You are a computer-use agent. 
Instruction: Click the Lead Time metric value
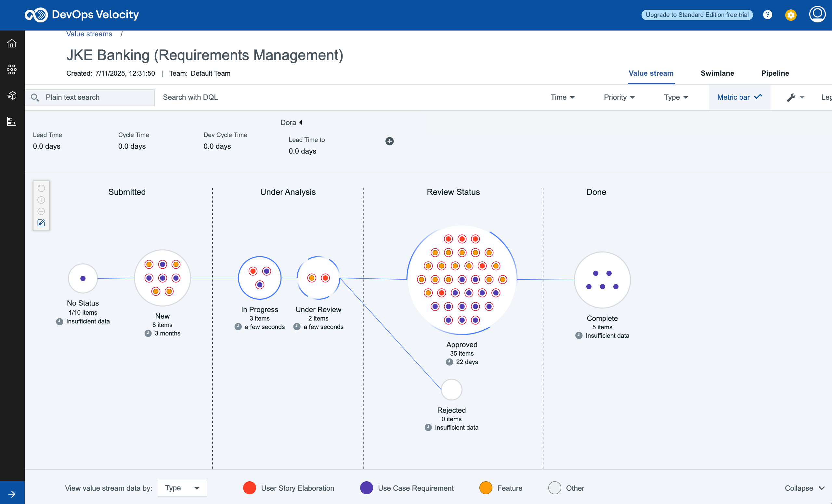click(46, 146)
